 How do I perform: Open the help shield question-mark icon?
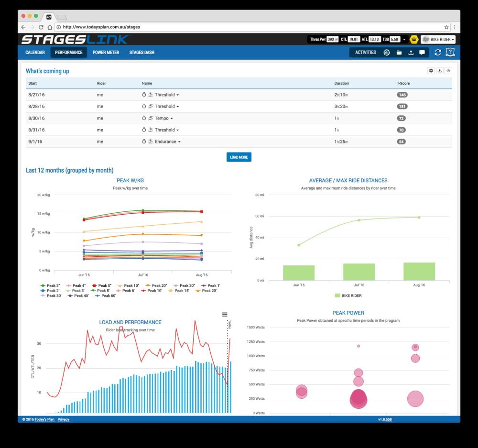coord(450,52)
